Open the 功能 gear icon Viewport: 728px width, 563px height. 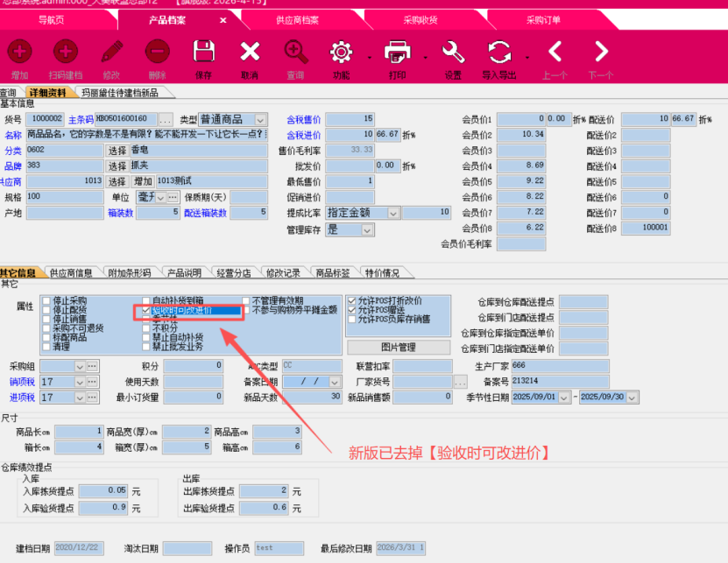(x=342, y=52)
